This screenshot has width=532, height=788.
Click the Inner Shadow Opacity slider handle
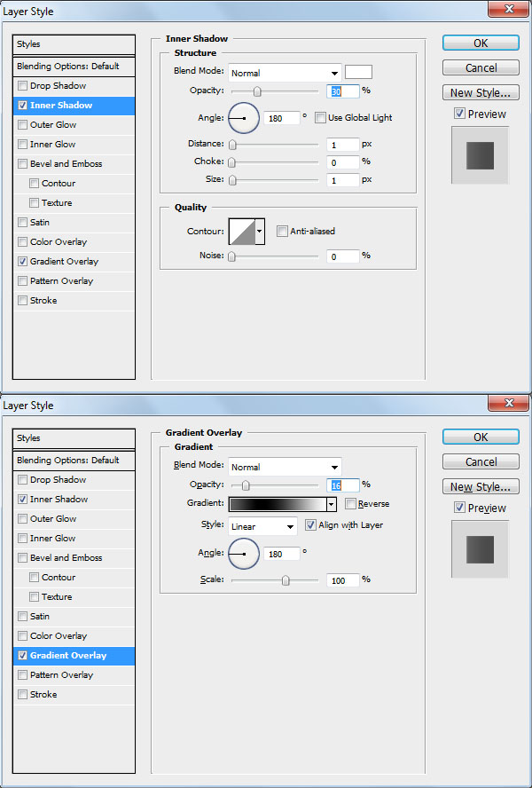(257, 91)
